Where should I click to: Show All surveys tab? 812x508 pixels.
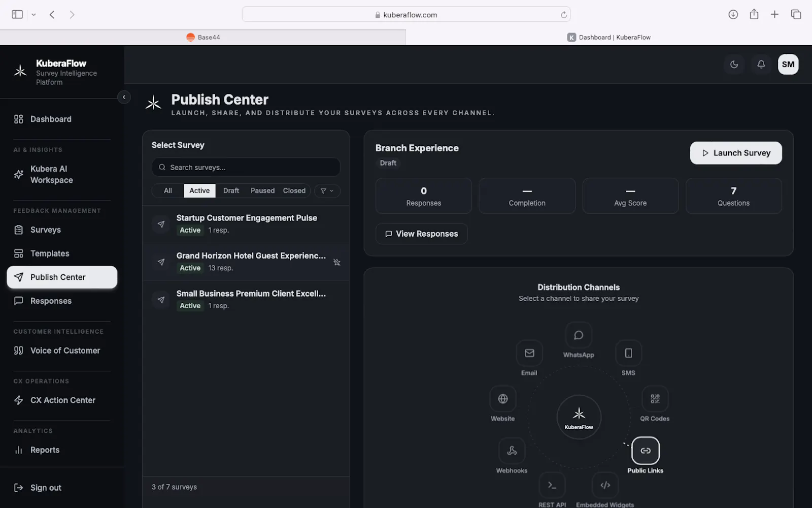click(168, 190)
